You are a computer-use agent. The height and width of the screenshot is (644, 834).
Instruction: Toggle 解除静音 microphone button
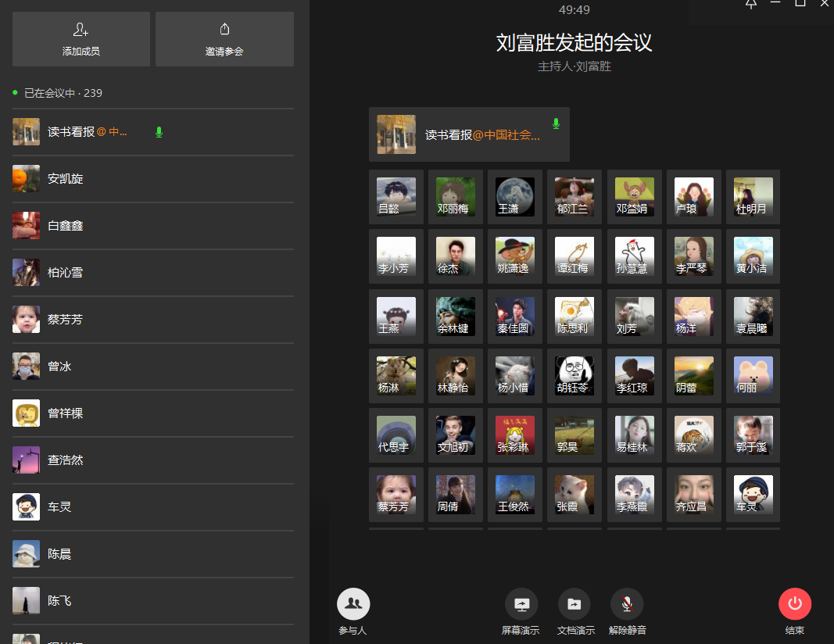(x=627, y=604)
